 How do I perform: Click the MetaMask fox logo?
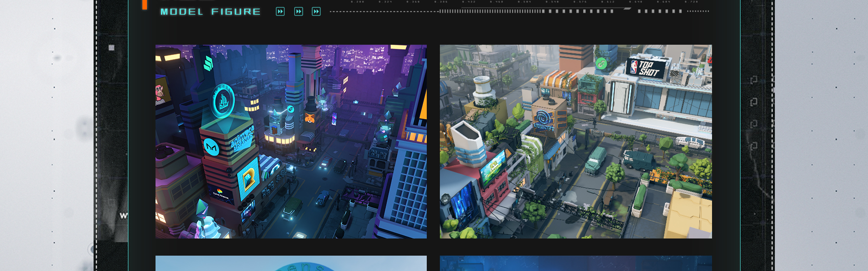310,118
